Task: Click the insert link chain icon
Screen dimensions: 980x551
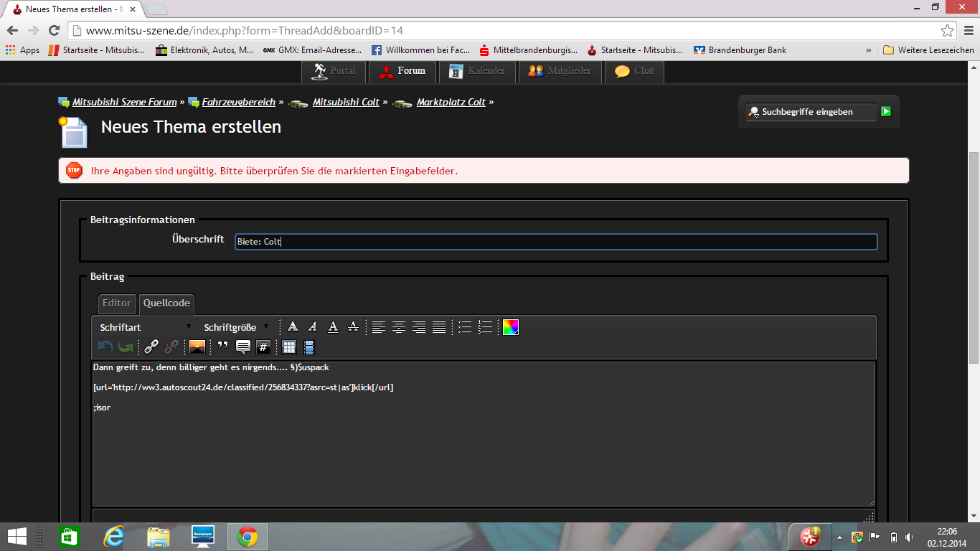Action: pyautogui.click(x=151, y=347)
